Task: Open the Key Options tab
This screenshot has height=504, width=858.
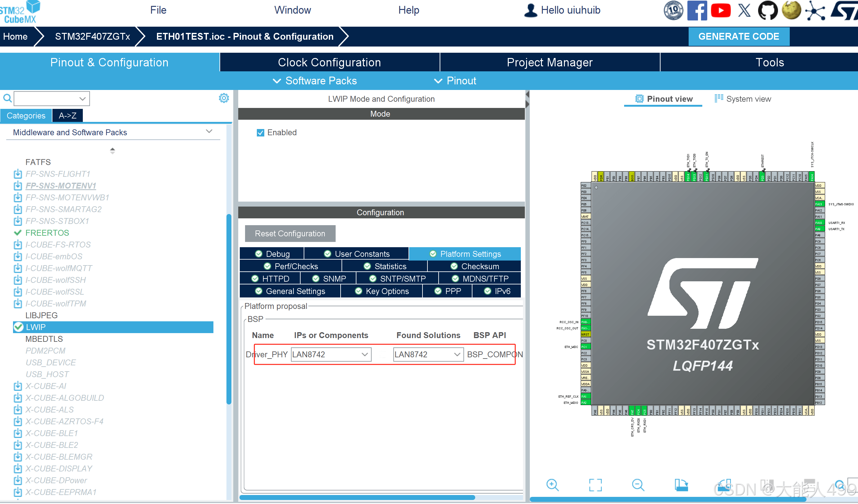Action: click(x=381, y=292)
